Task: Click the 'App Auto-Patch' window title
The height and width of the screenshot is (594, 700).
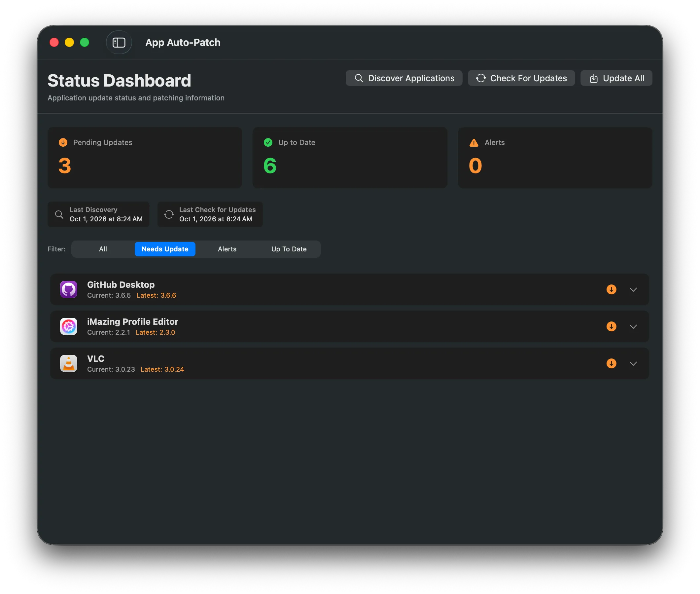Action: pyautogui.click(x=183, y=42)
